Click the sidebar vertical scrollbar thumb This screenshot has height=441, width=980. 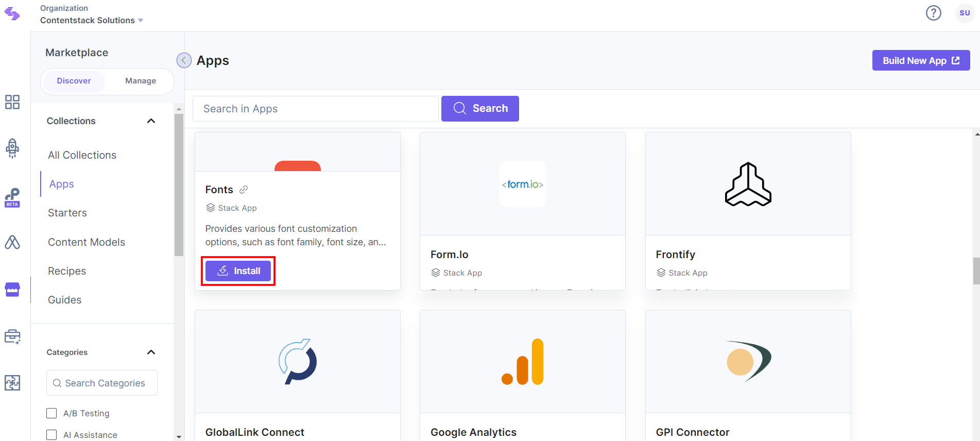179,184
